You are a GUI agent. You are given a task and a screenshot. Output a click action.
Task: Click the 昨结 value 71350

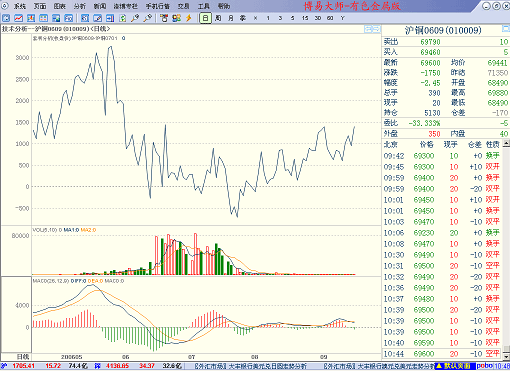498,73
